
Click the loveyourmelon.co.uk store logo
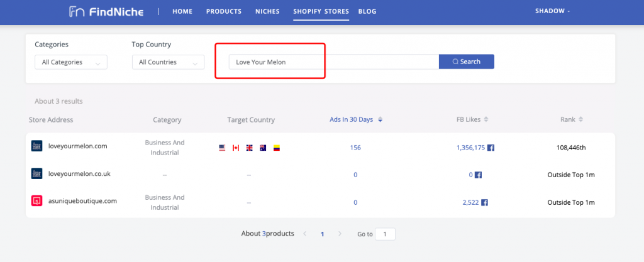36,173
